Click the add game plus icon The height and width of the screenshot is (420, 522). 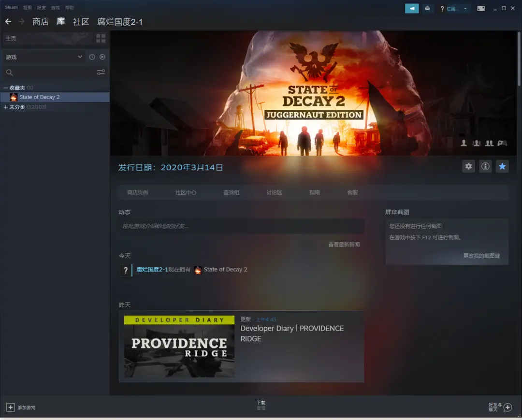[10, 407]
